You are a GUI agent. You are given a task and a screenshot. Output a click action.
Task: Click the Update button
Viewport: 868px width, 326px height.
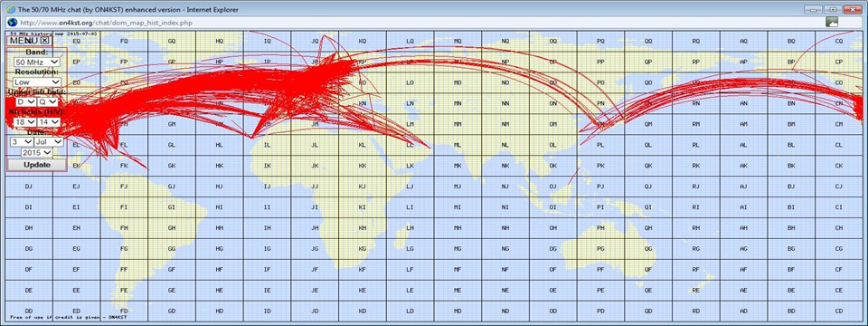pos(37,165)
